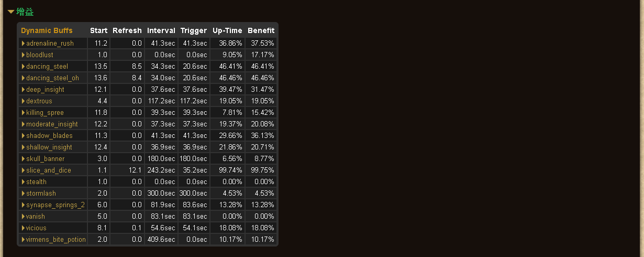Expand the bloodlust buff details
This screenshot has width=644, height=257.
click(x=40, y=55)
